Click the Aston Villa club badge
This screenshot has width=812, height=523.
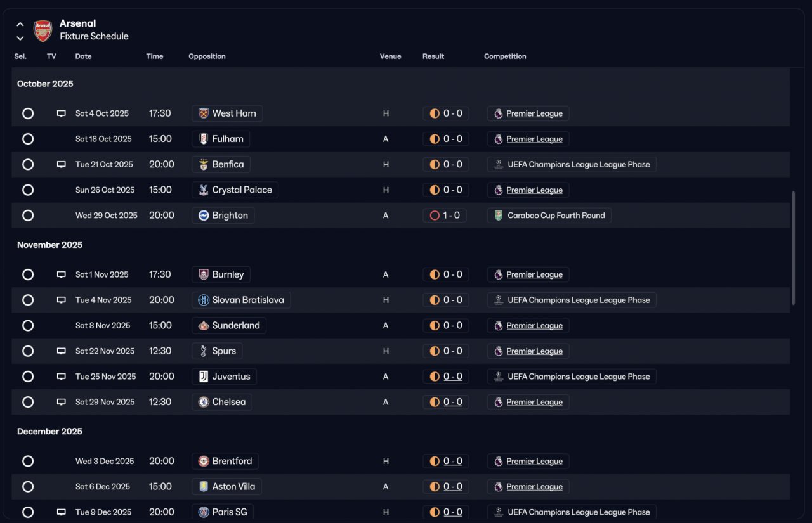point(204,487)
